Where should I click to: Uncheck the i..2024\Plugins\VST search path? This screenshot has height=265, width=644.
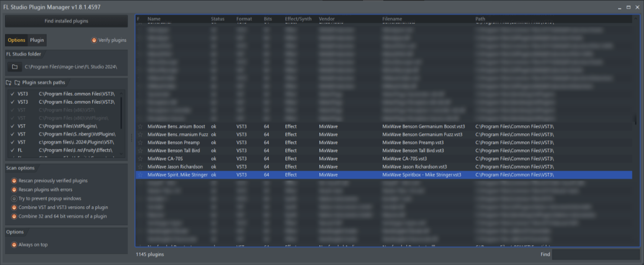(12, 142)
